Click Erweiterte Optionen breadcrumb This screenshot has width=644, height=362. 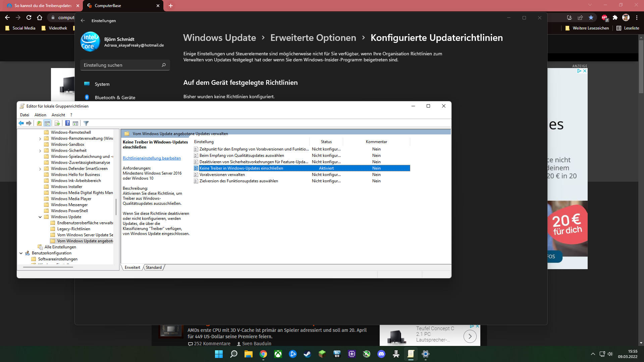[313, 38]
